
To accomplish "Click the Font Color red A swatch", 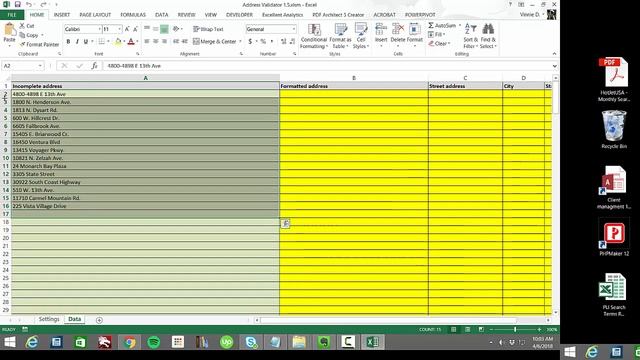I will [131, 41].
